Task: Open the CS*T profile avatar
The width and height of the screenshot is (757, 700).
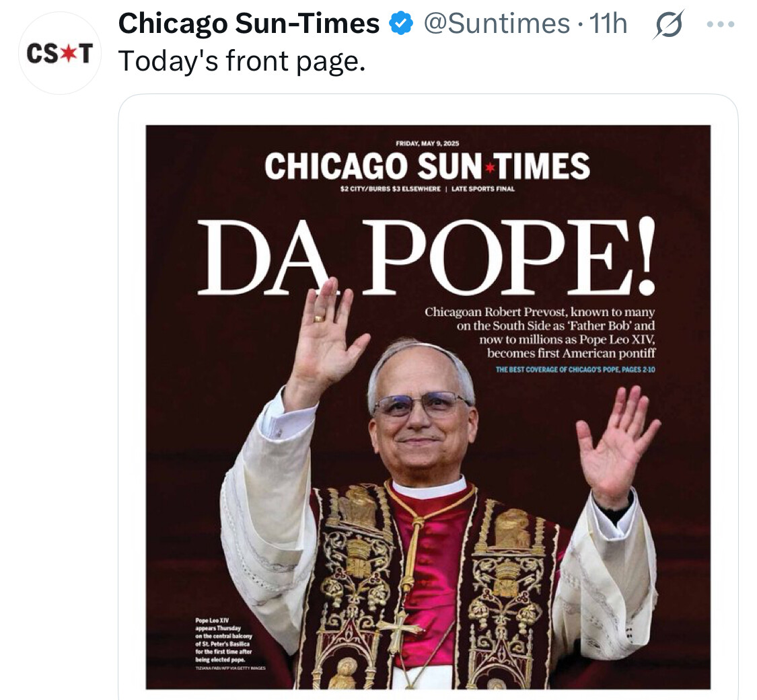Action: 60,53
